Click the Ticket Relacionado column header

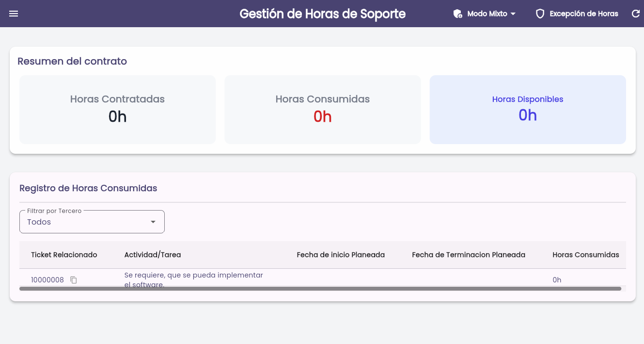64,255
